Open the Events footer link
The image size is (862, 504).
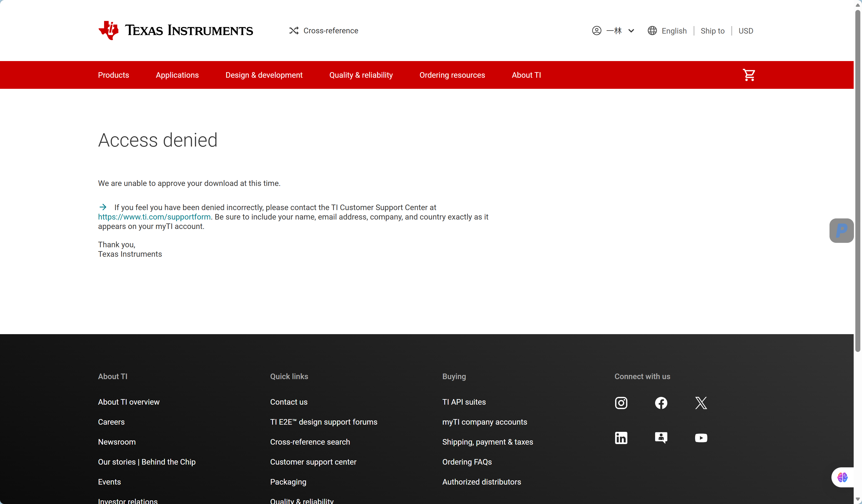point(109,482)
